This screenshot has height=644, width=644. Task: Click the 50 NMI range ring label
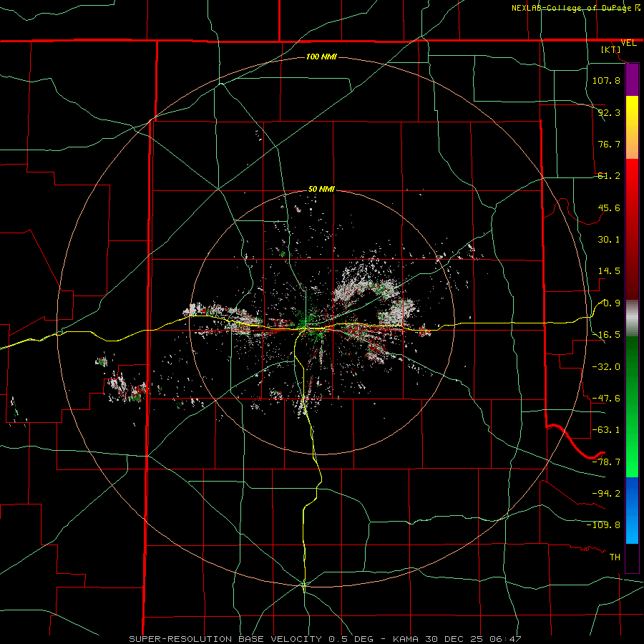(321, 190)
